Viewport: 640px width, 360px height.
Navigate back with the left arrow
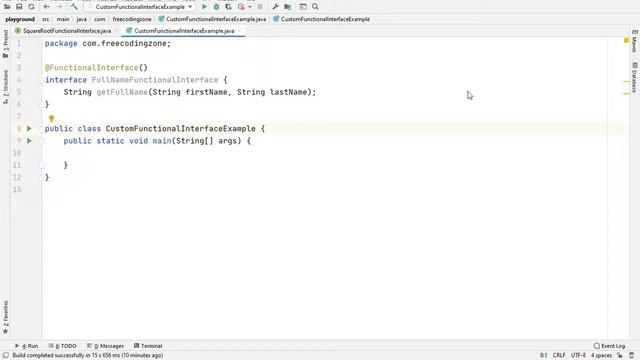click(x=47, y=7)
